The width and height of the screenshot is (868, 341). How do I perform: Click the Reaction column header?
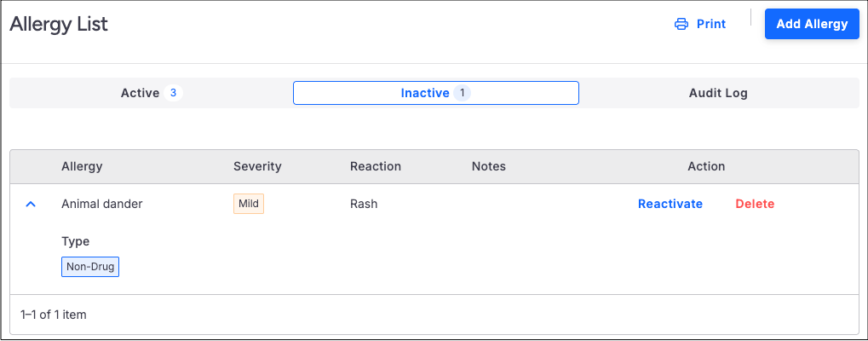376,166
